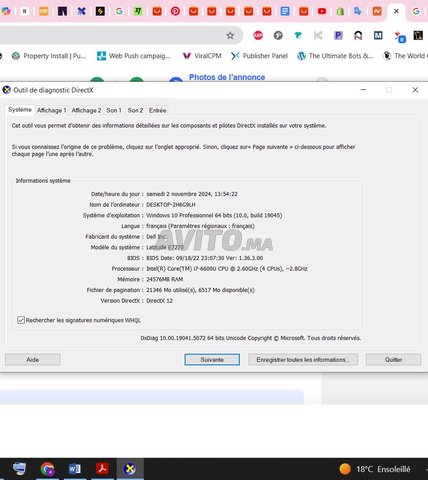Open the ViralCPM bookmark

202,56
